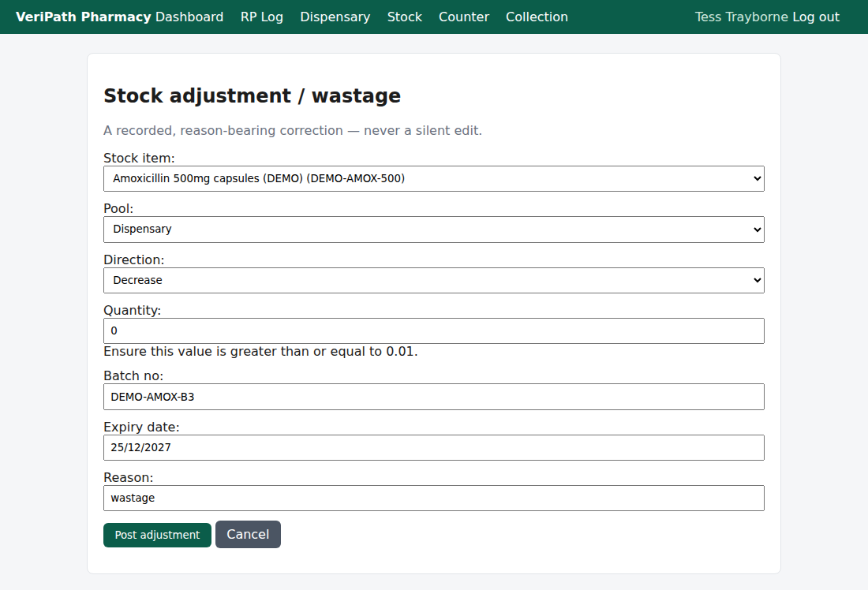Open the Dispensary page

(335, 17)
